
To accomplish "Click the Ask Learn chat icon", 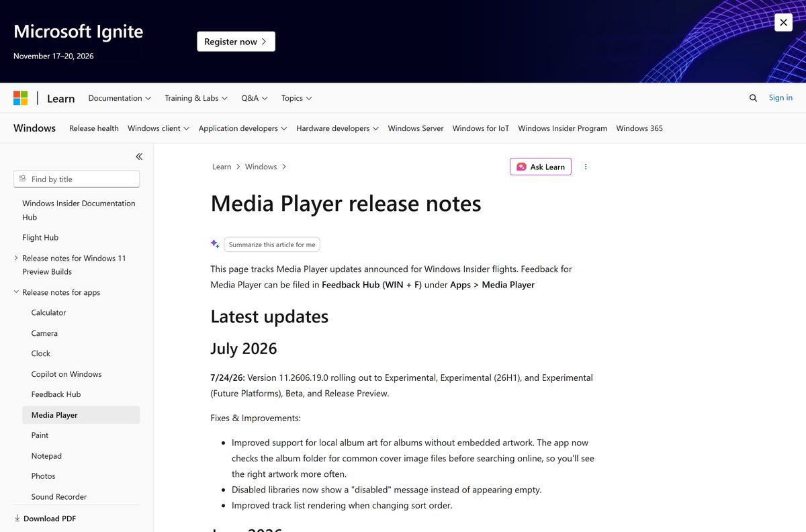I will click(x=521, y=167).
